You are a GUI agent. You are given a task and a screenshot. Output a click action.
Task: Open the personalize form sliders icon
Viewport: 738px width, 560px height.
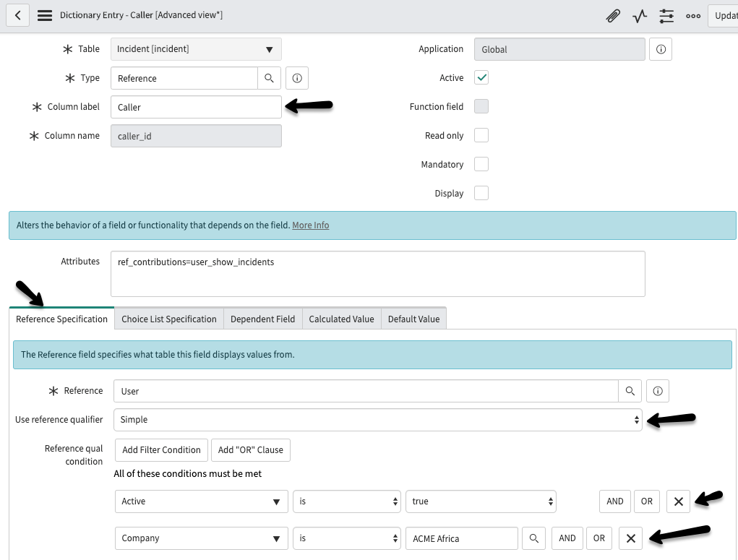[x=666, y=15]
